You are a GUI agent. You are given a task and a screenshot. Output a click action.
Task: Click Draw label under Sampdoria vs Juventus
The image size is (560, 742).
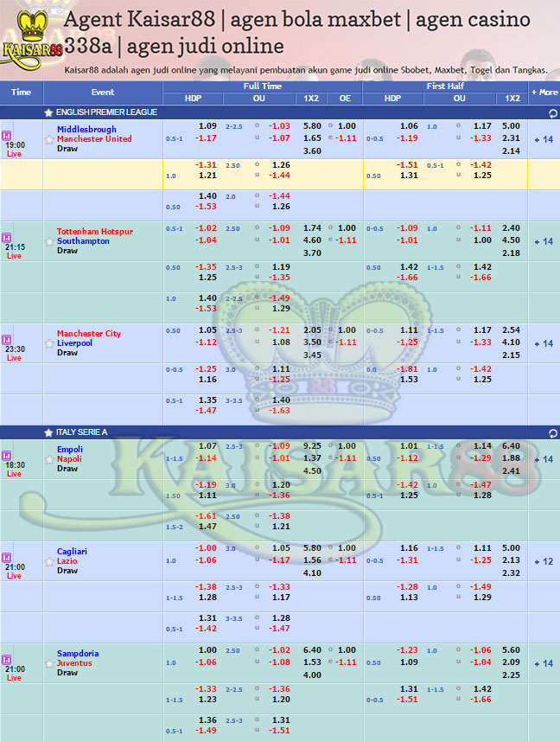[67, 673]
